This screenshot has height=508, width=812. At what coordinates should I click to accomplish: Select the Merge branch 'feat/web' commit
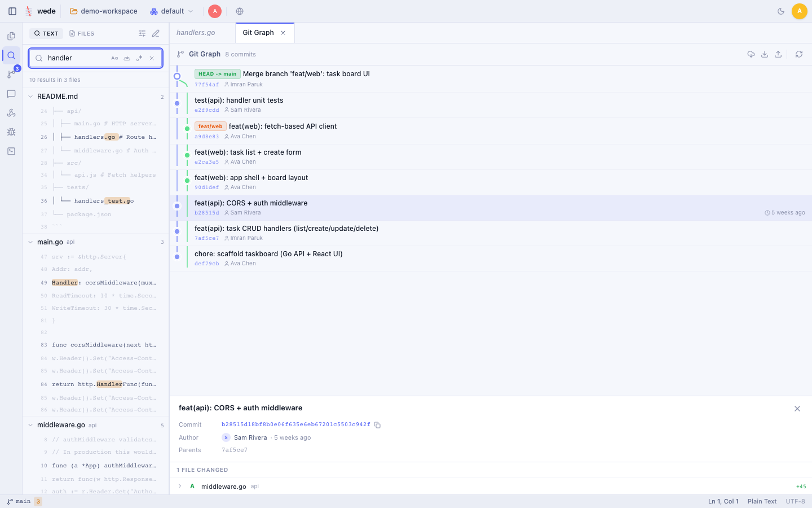pyautogui.click(x=491, y=79)
